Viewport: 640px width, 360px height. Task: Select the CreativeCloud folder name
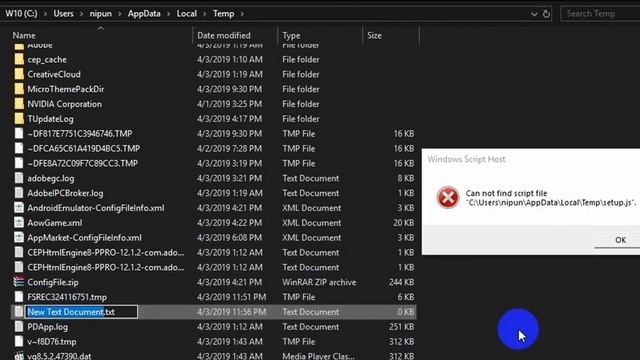[54, 74]
